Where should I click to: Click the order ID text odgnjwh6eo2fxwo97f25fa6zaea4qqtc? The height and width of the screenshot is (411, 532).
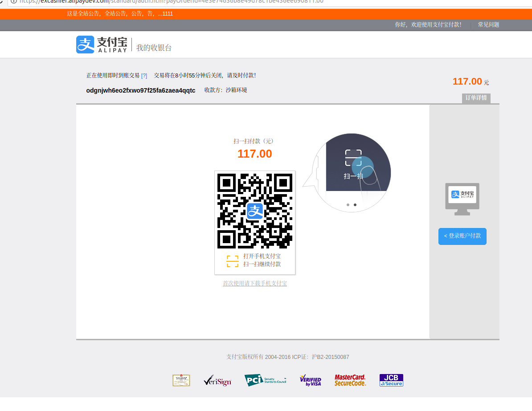click(x=141, y=90)
